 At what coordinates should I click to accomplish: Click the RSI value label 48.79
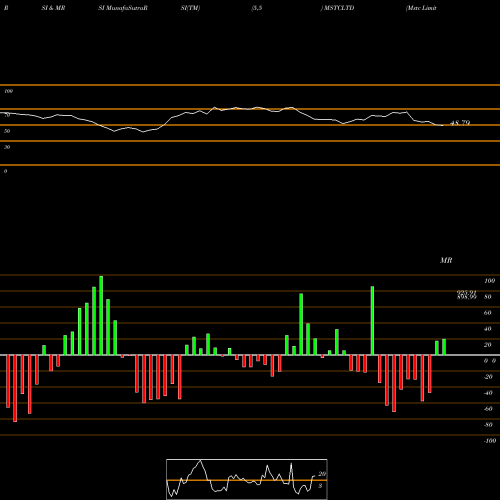pos(460,123)
